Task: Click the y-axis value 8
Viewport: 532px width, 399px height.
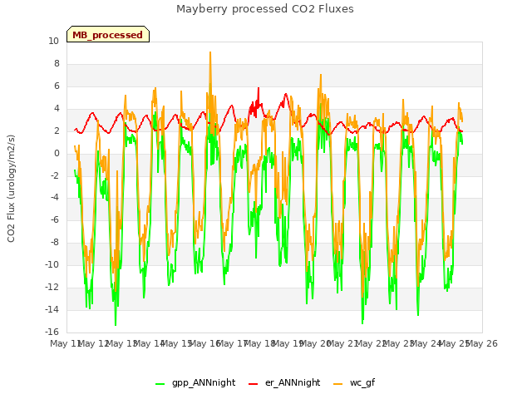Action: pyautogui.click(x=57, y=64)
